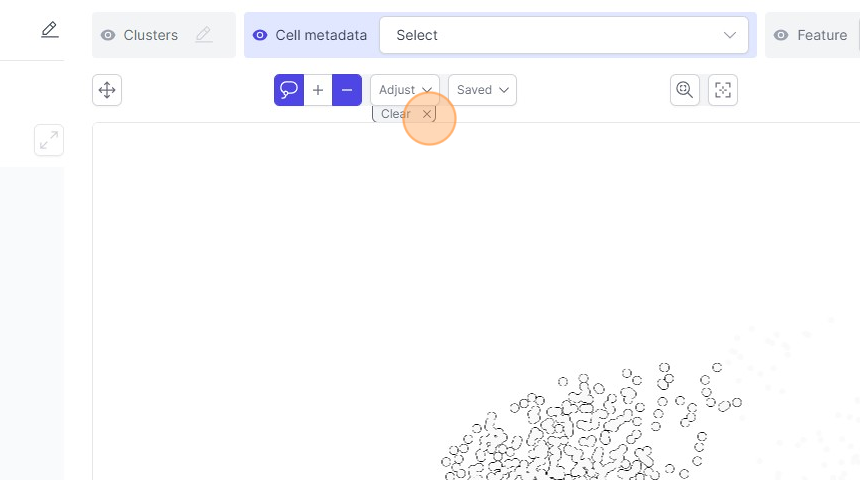Image resolution: width=860 pixels, height=480 pixels.
Task: Switch to the Clusters tab
Action: (151, 35)
